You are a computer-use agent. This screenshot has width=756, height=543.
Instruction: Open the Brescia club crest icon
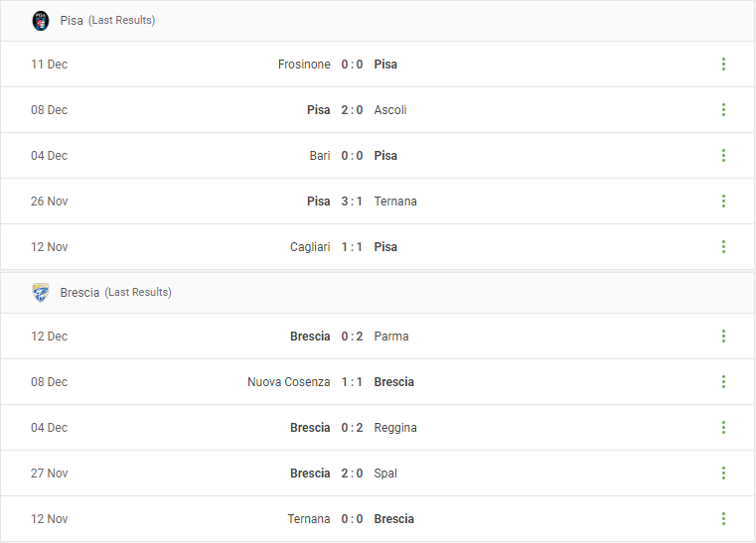click(41, 293)
